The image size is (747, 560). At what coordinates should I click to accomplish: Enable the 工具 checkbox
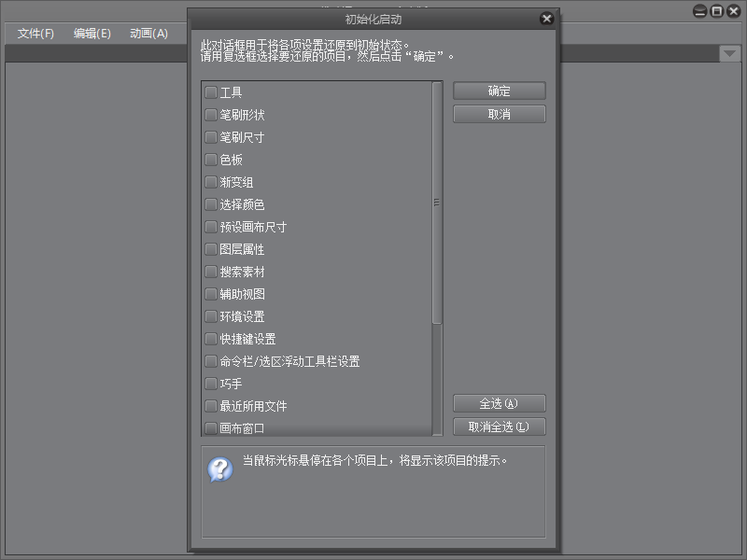pyautogui.click(x=211, y=92)
